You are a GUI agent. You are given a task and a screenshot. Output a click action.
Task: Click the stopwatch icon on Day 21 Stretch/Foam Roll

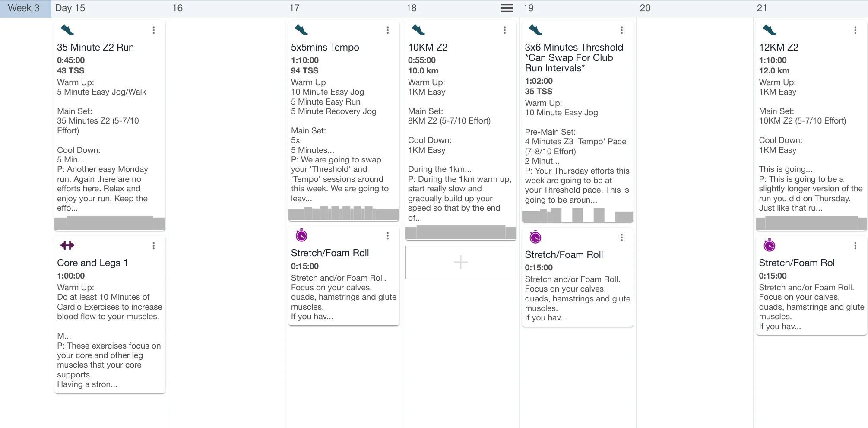(x=769, y=245)
